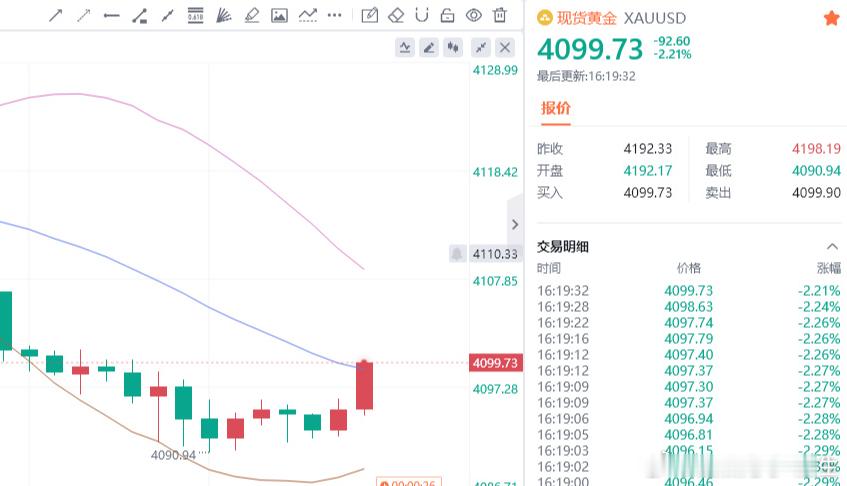Select the trade row at 16:19:06
Viewport: 847px width, 486px height.
689,418
